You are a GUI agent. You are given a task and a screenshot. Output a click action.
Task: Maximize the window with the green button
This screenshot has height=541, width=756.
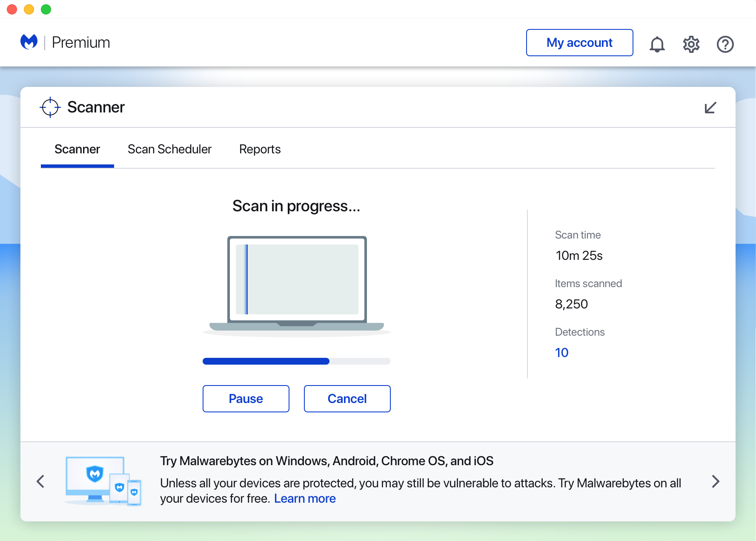[46, 9]
